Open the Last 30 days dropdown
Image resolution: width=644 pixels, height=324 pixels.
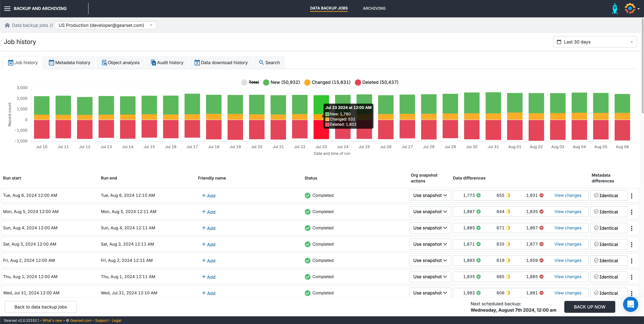coord(595,42)
